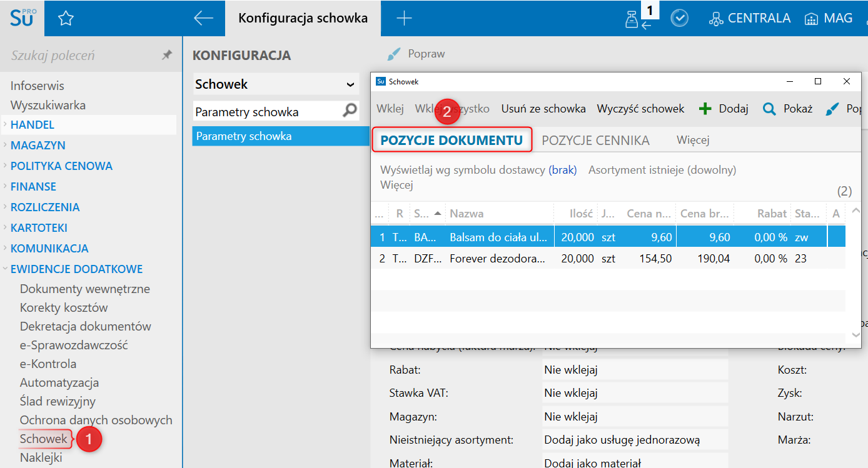Expand the MAGAZYN section
The image size is (868, 468).
pos(5,145)
